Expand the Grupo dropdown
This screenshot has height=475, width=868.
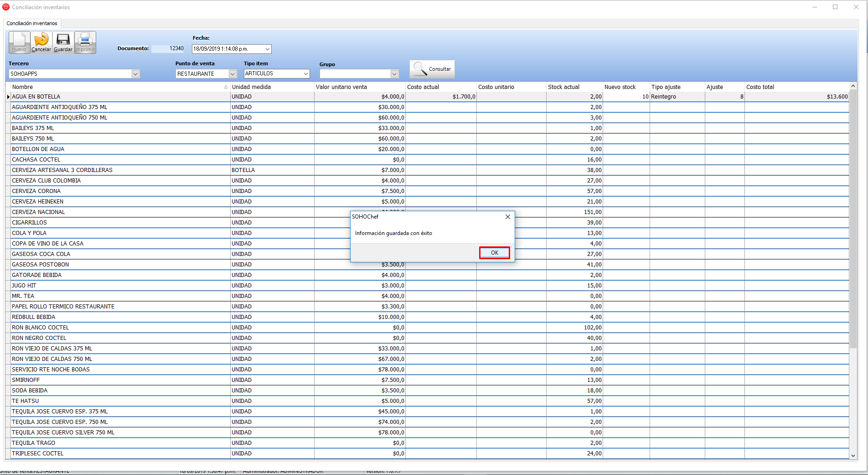pyautogui.click(x=394, y=74)
